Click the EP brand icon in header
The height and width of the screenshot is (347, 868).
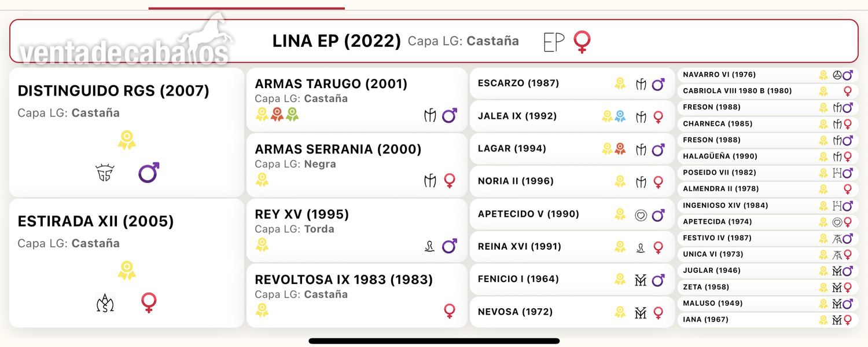tap(554, 42)
